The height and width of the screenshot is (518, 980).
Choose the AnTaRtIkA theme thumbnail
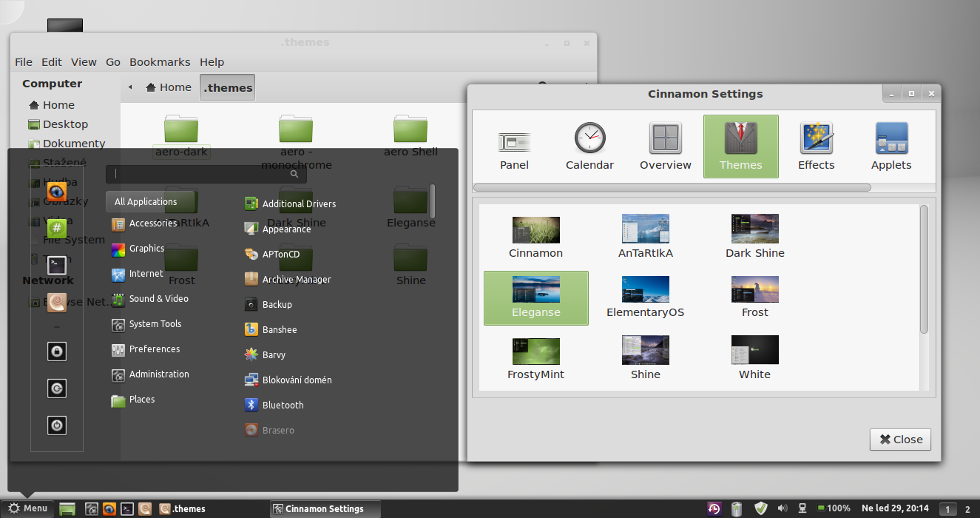point(646,236)
